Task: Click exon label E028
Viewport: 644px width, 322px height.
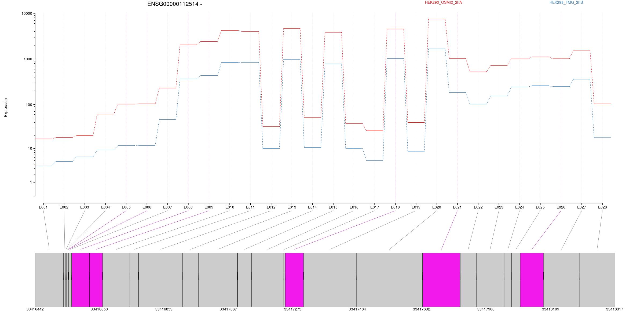Action: click(x=602, y=207)
